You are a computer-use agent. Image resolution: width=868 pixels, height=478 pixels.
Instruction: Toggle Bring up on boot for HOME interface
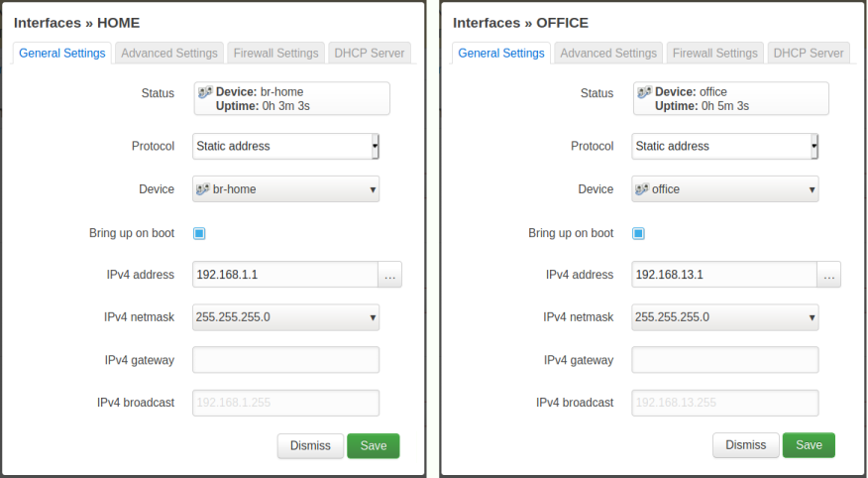tap(199, 234)
